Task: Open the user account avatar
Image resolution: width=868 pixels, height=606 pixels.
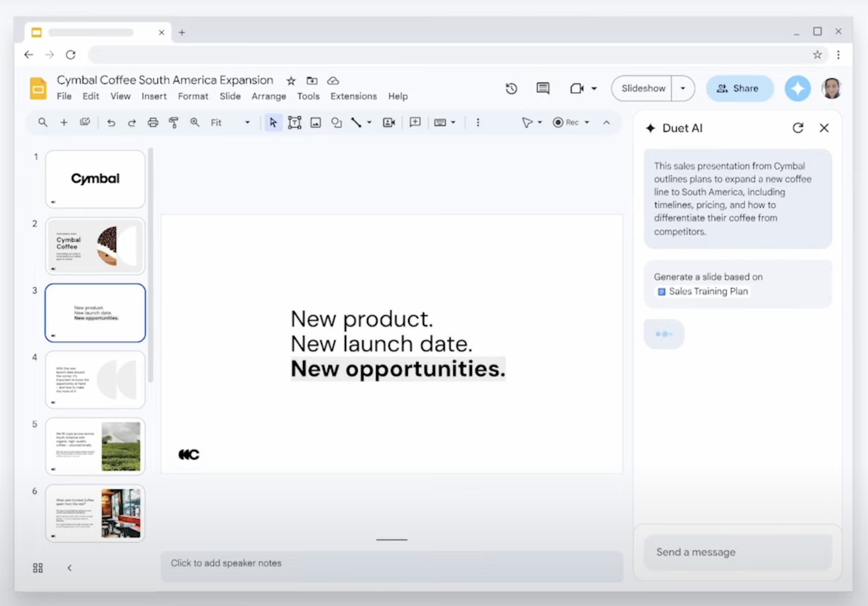Action: (831, 88)
